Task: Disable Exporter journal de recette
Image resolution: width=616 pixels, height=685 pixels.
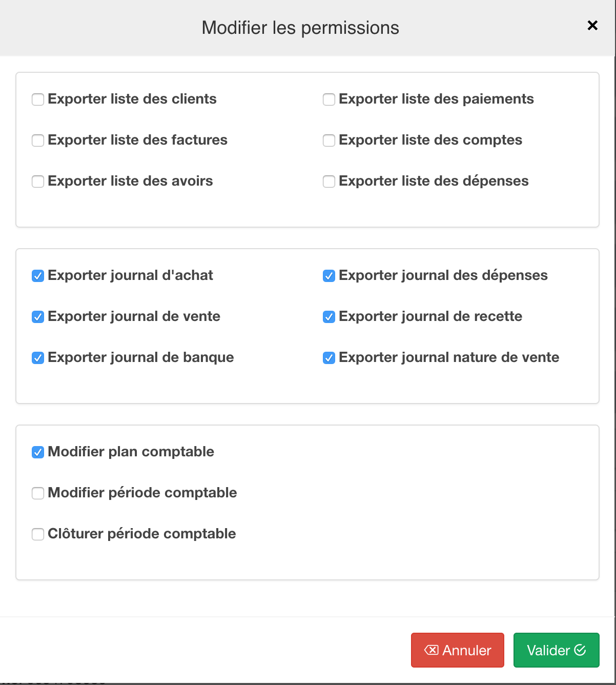Action: [x=329, y=317]
